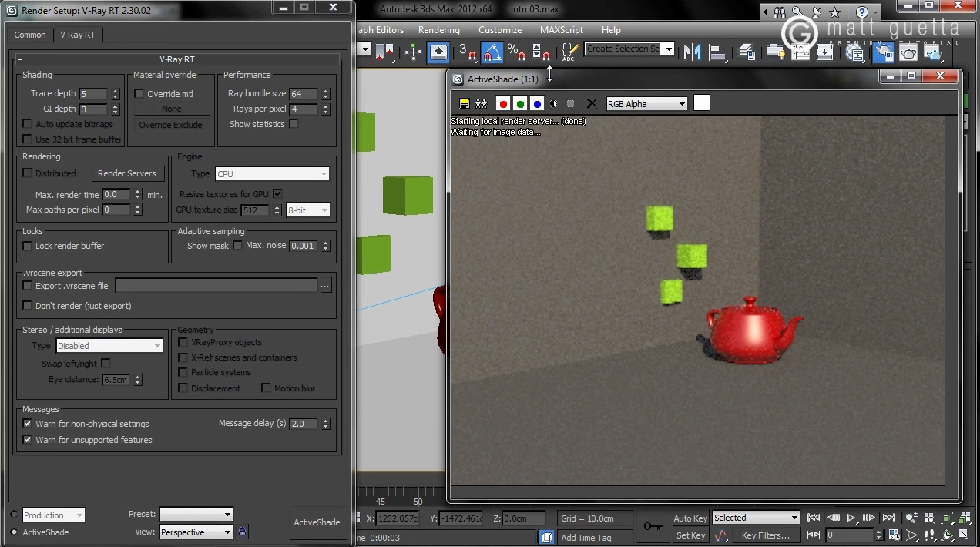Check Export .vrscene file option

coord(28,286)
